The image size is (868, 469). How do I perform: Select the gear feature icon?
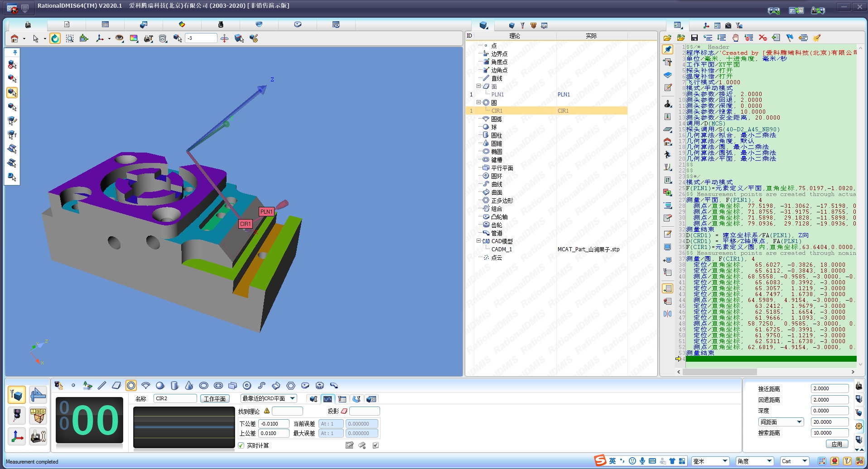tap(319, 386)
